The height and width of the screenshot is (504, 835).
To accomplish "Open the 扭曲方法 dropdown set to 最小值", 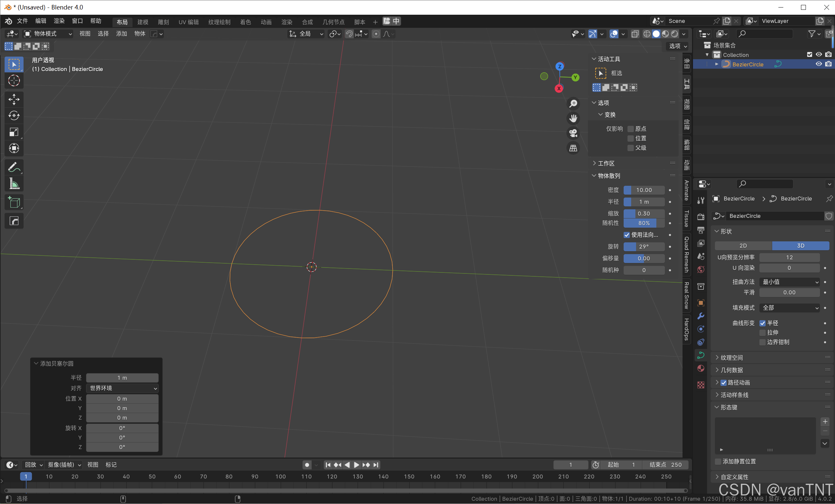I will [x=789, y=282].
